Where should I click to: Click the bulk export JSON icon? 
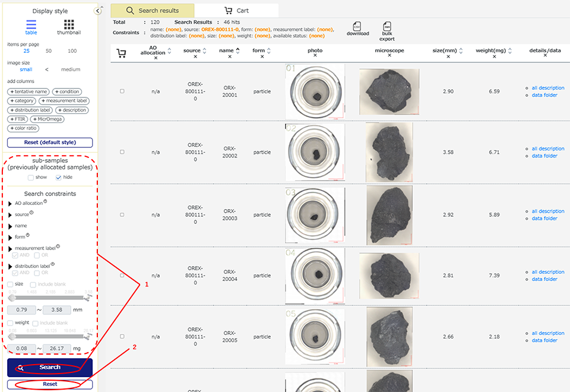coord(387,28)
